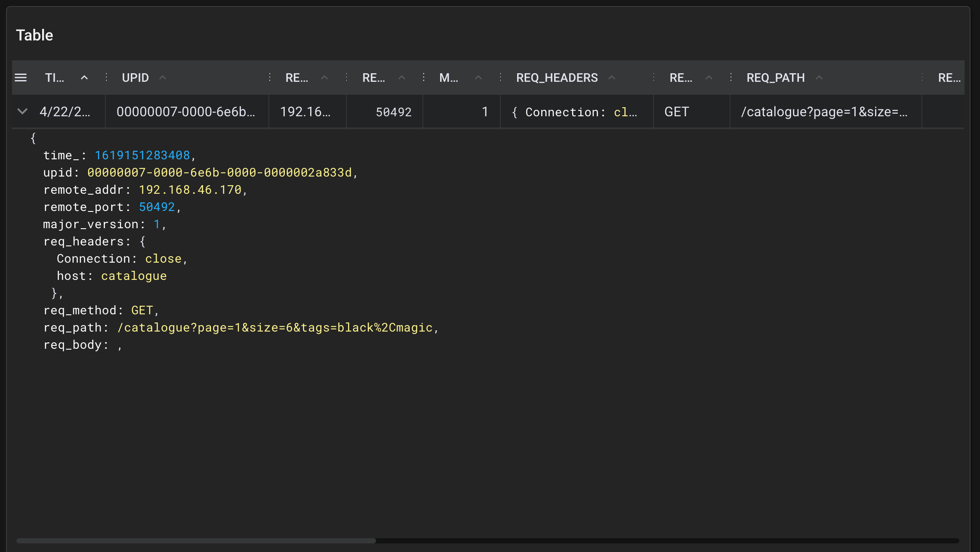Click the sort arrow beside REQ_HEADERS
980x552 pixels.
[612, 78]
